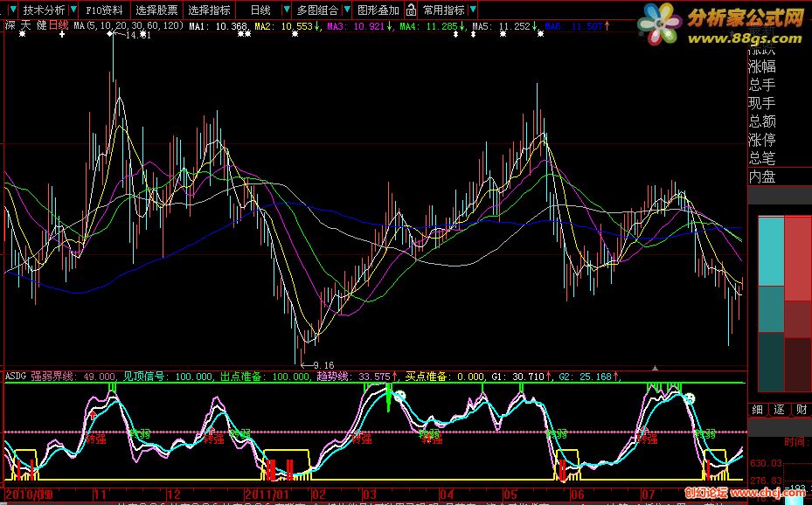This screenshot has width=812, height=505.
Task: Click the 深天健 stock name label
Action: coord(24,25)
